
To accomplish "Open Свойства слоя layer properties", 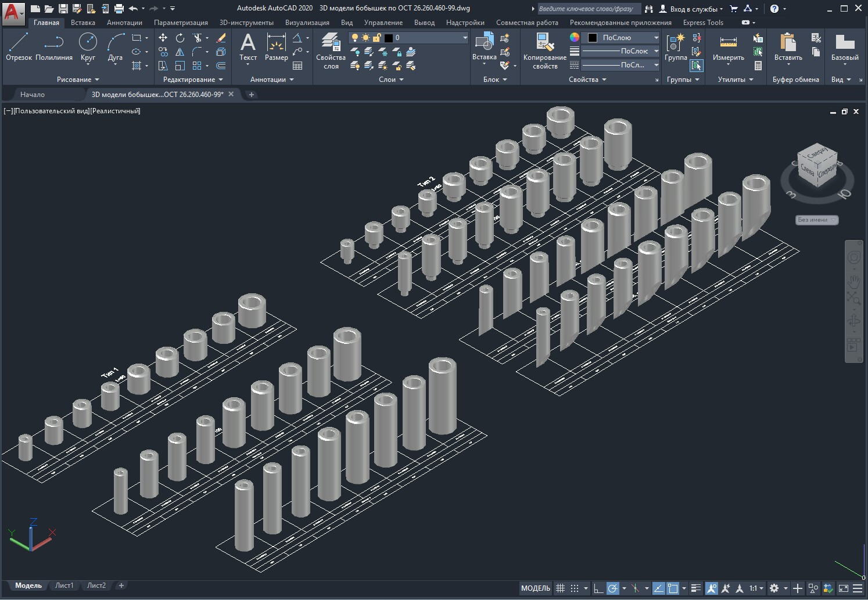I will pos(331,51).
